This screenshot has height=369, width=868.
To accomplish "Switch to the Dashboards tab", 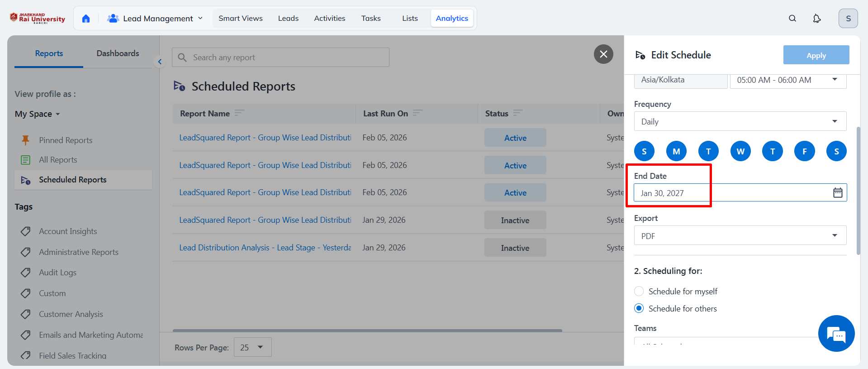I will click(118, 53).
